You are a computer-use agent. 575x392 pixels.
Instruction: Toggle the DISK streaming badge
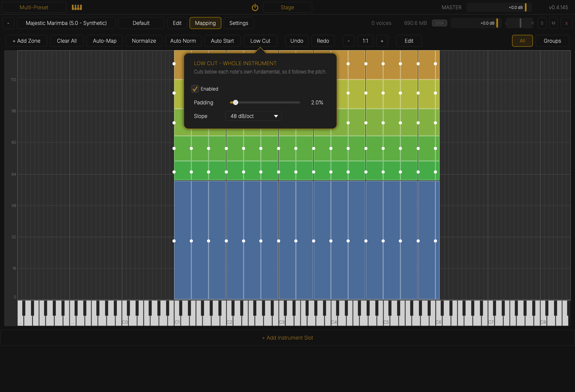439,23
